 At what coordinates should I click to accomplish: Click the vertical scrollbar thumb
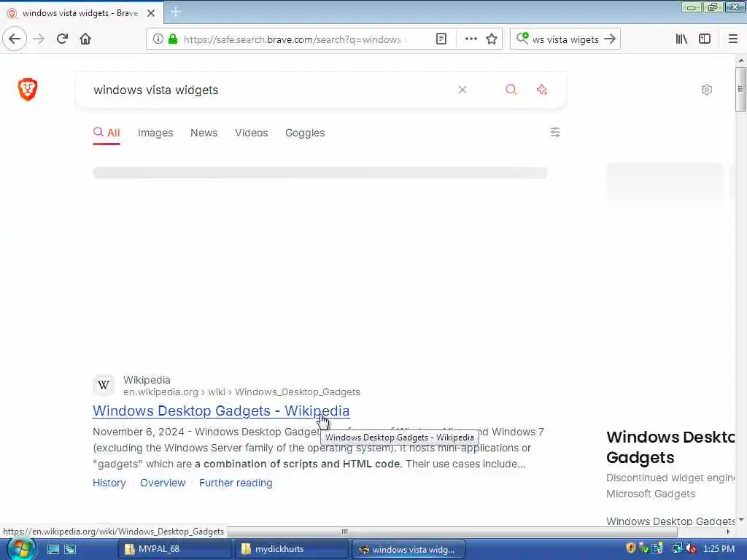(x=740, y=89)
